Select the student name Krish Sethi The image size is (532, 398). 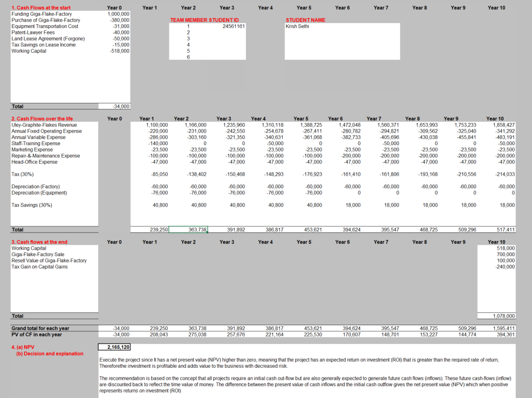click(x=297, y=26)
